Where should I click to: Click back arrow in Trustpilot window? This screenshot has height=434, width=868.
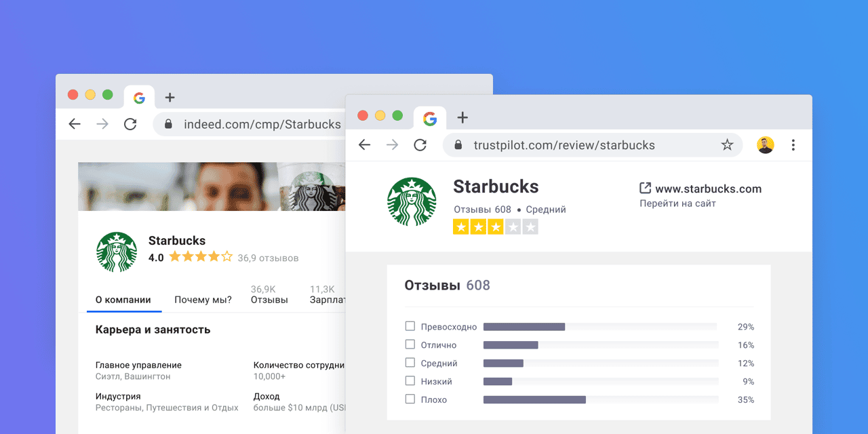click(365, 145)
